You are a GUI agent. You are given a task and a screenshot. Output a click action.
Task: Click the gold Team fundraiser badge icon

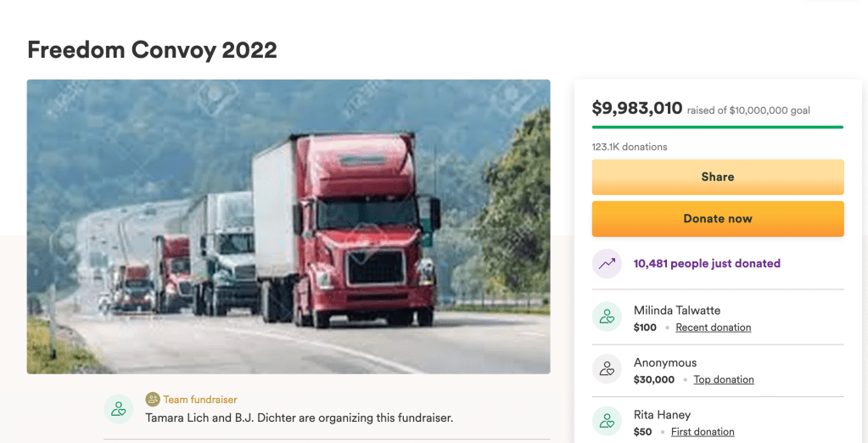point(152,399)
